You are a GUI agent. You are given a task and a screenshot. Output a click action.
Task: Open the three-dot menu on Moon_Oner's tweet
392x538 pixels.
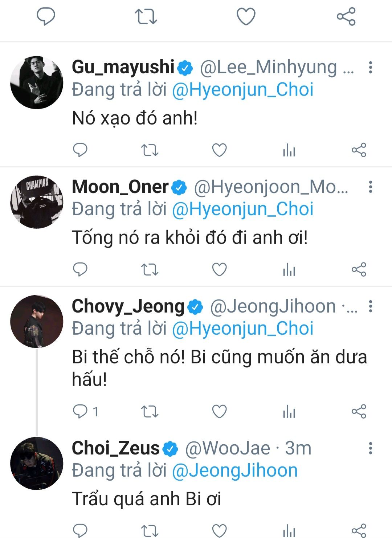point(370,187)
